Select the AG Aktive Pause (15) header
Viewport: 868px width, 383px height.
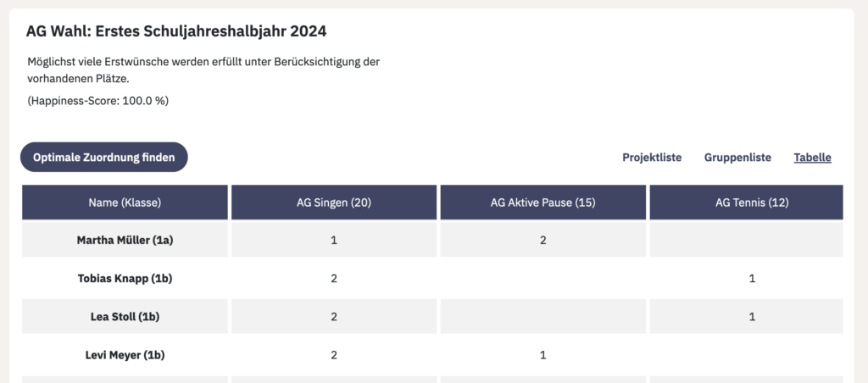pos(543,203)
